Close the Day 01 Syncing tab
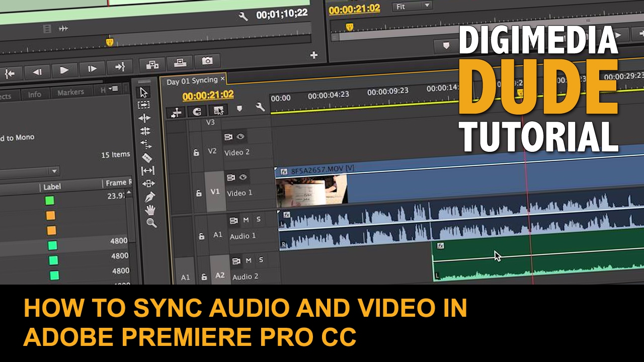This screenshot has height=362, width=644. 223,79
